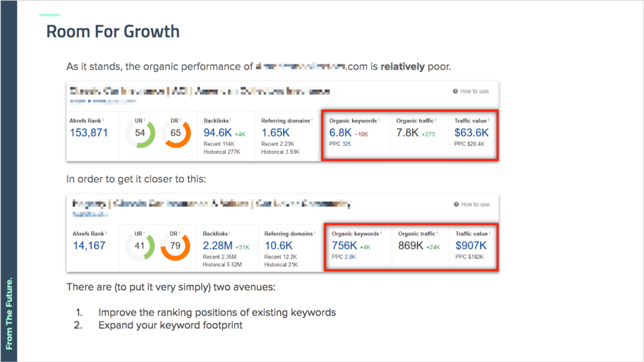Click the PPC 2.8K link
This screenshot has height=362, width=644.
350,257
